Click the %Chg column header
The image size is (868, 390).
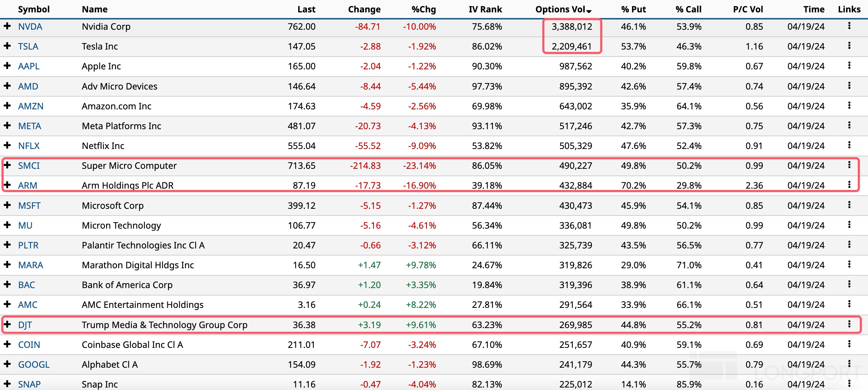pyautogui.click(x=423, y=10)
